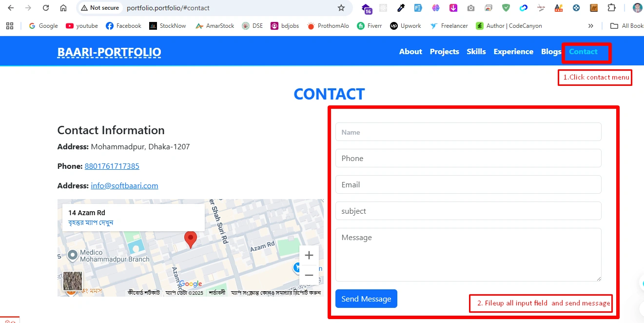Open the youtube bookmark
This screenshot has height=323, width=644.
point(82,26)
